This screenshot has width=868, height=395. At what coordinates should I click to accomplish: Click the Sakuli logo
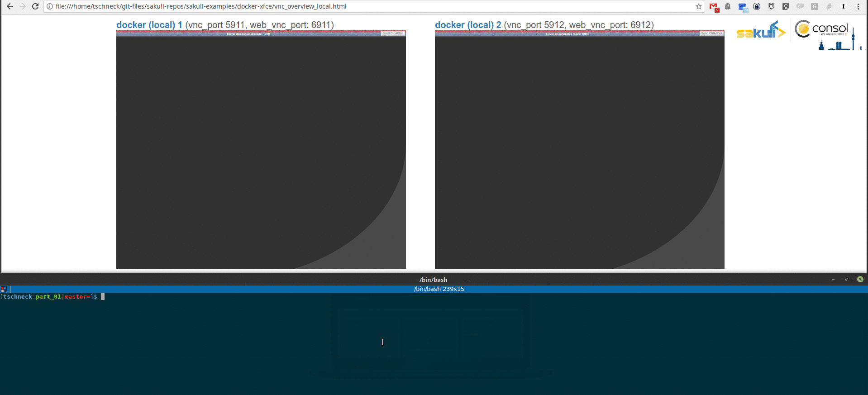761,31
